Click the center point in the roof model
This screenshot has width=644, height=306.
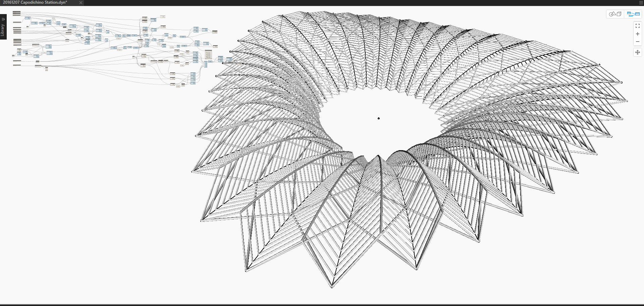tap(379, 118)
